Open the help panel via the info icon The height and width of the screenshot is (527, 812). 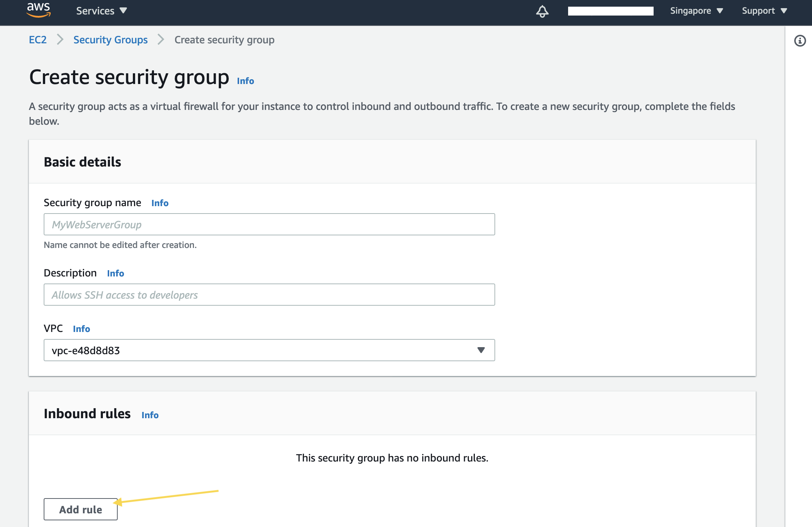tap(800, 41)
